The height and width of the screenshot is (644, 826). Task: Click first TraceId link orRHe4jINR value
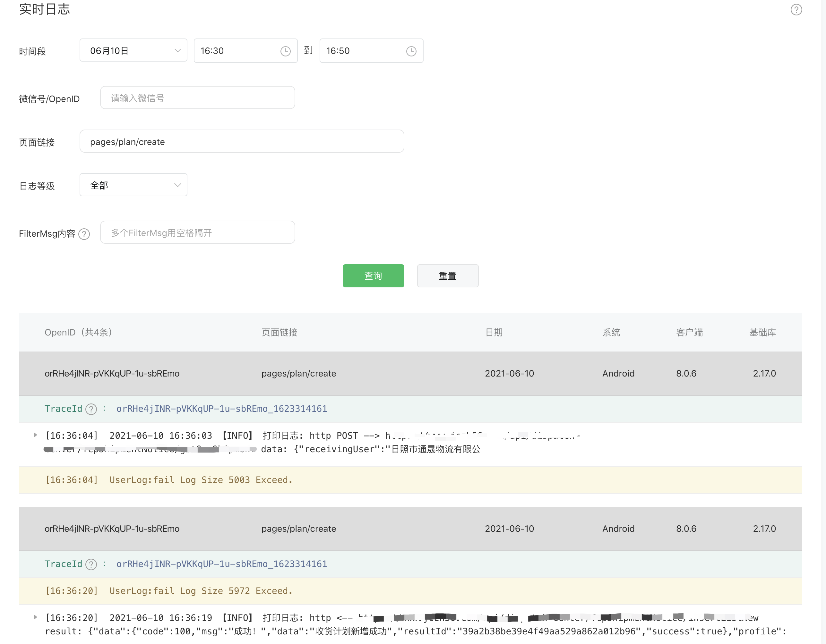point(222,409)
